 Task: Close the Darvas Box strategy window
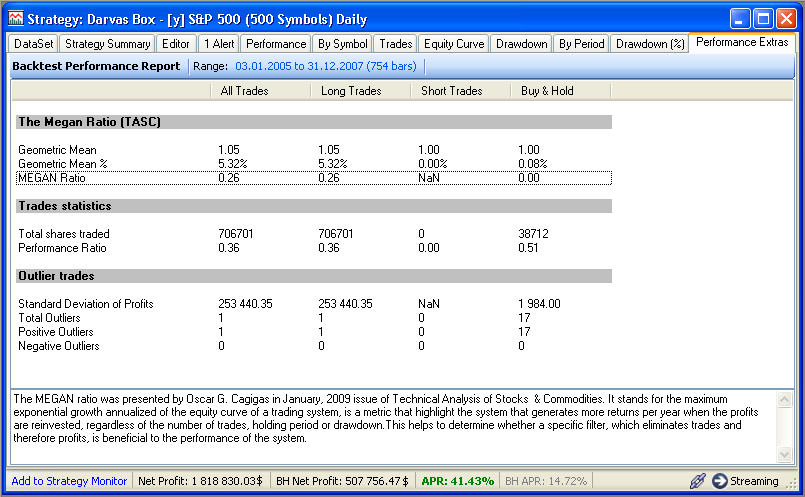tap(785, 19)
